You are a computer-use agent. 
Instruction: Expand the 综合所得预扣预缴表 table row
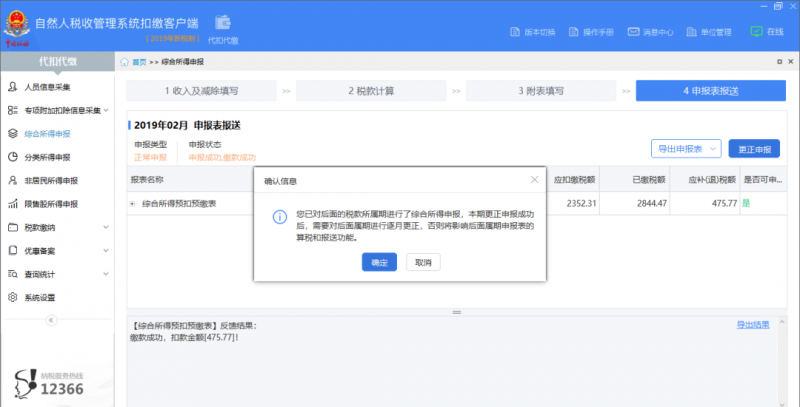tap(133, 204)
